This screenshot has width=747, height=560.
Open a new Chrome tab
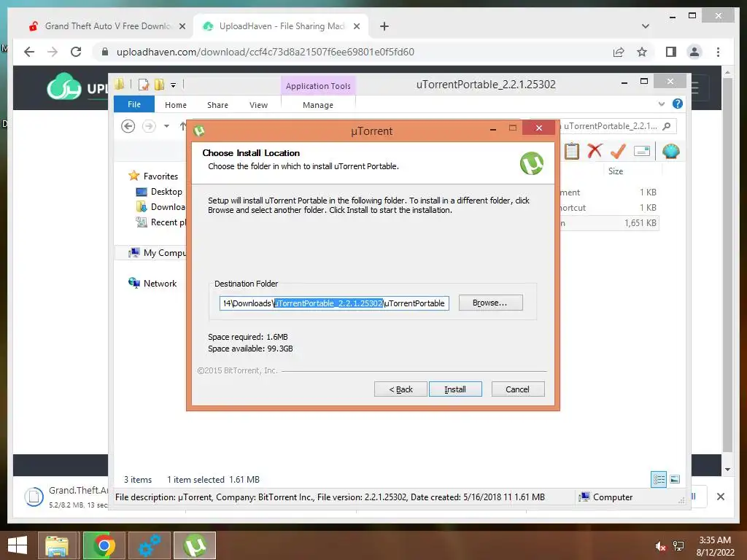click(x=384, y=26)
